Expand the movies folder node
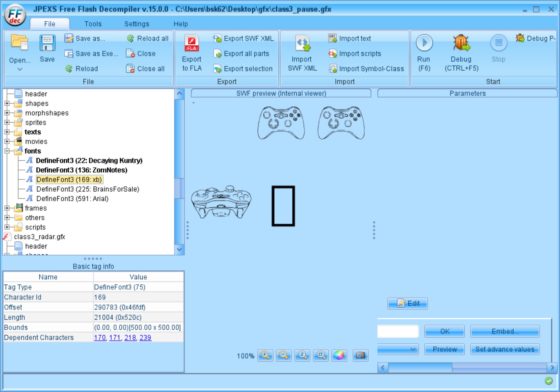This screenshot has height=392, width=560. coord(7,141)
